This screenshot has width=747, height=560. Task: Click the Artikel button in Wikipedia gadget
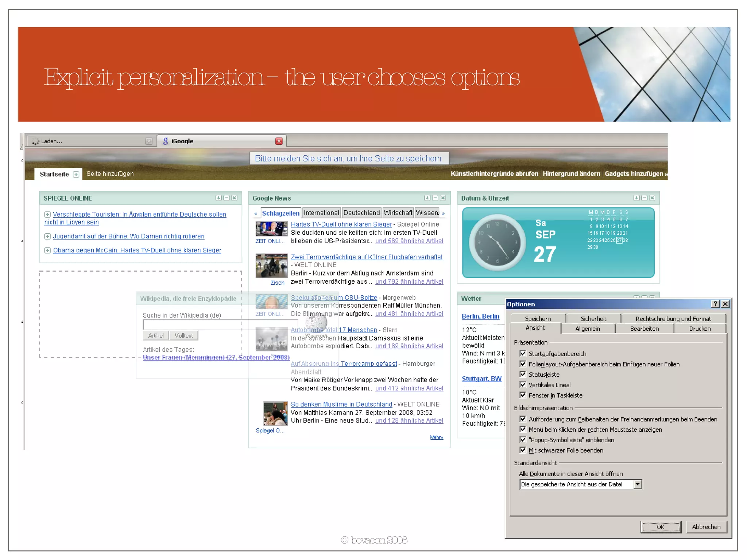(156, 335)
